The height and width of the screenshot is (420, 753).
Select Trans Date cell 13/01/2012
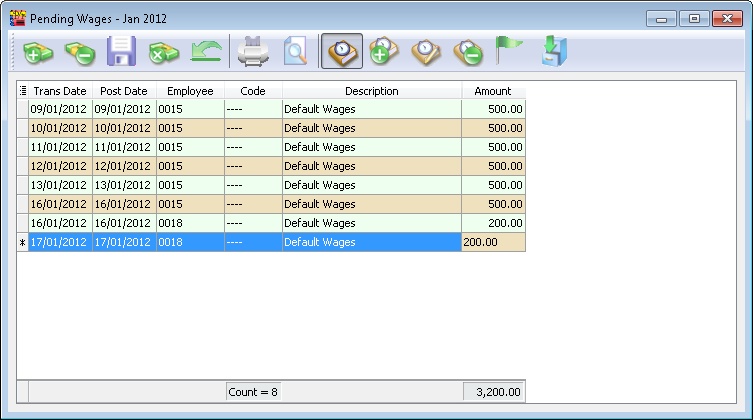[60, 185]
